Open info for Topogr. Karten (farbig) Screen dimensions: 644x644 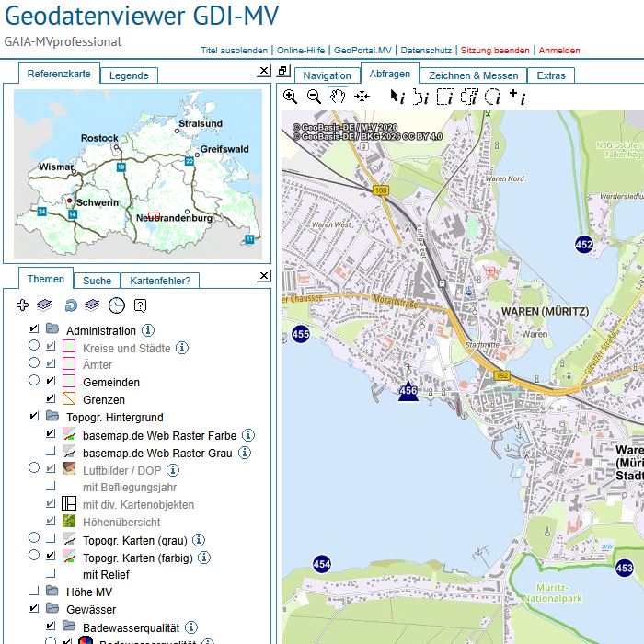204,558
